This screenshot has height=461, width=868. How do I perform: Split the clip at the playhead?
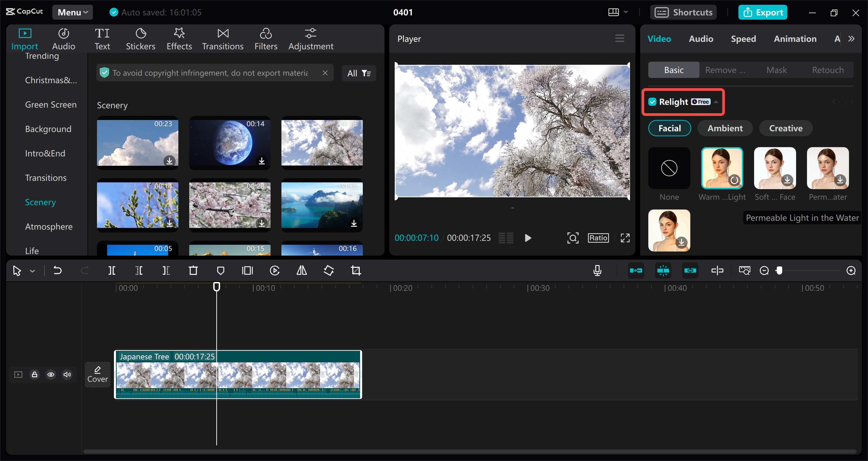(x=112, y=270)
